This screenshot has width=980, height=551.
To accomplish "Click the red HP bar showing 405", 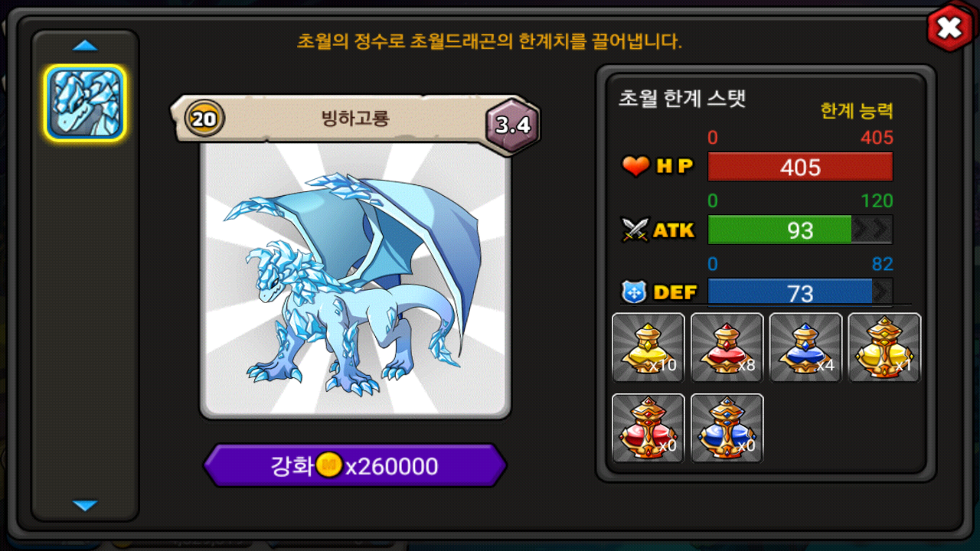I will (x=800, y=167).
